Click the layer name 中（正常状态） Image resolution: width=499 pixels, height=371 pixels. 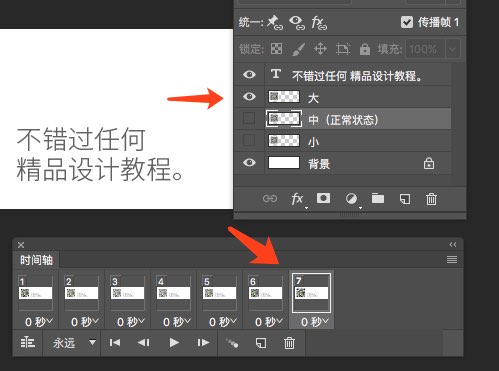pos(343,120)
